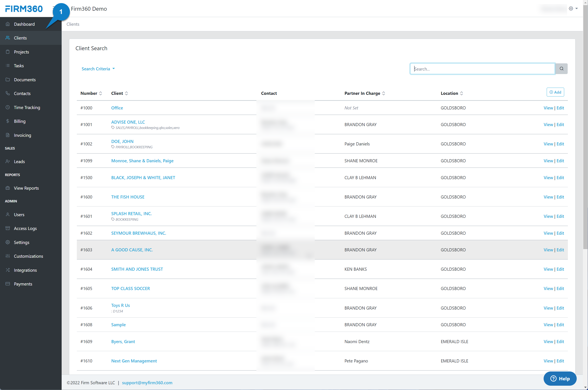The height and width of the screenshot is (390, 588).
Task: Open the settings gear menu at top right
Action: coord(571,8)
